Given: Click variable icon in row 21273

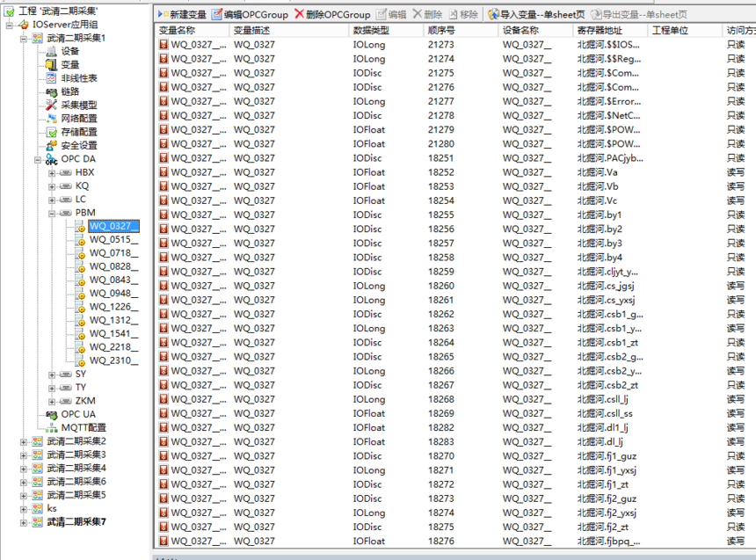Looking at the screenshot, I should 164,45.
